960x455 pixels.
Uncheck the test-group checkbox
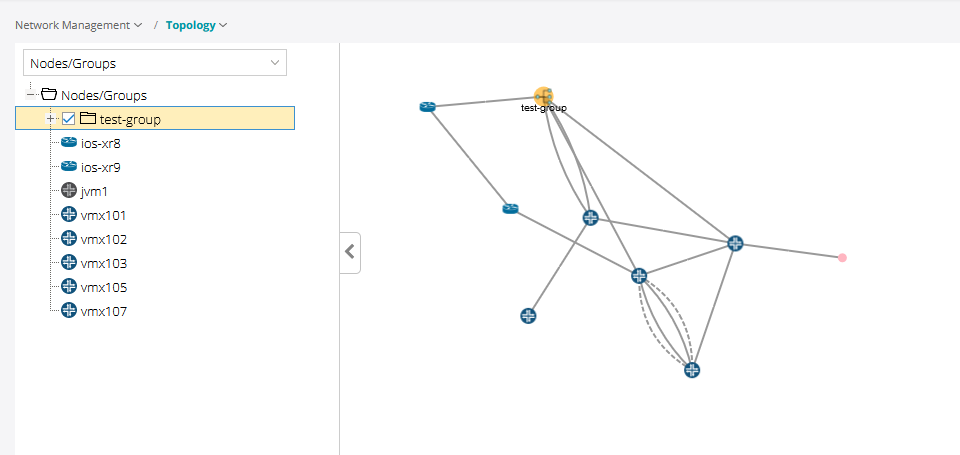[x=69, y=119]
